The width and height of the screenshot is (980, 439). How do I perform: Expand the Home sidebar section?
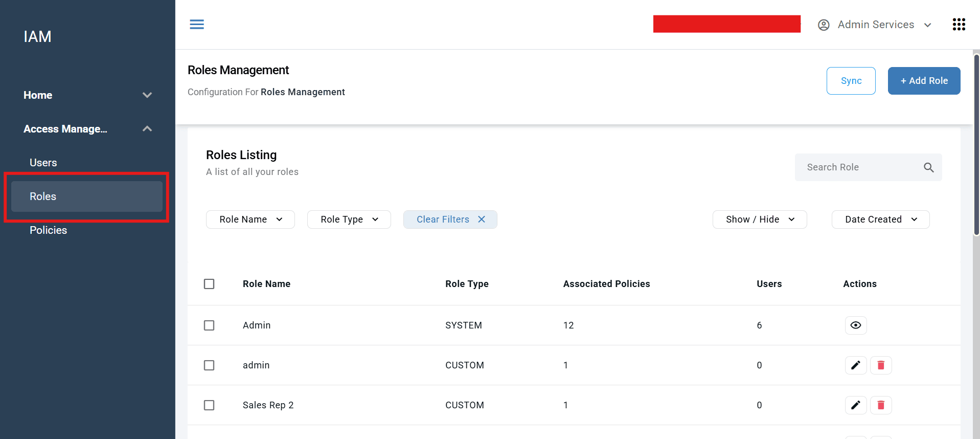[x=87, y=95]
